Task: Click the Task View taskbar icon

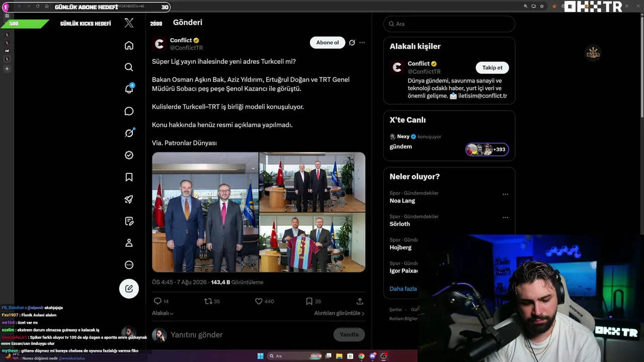Action: [328, 356]
